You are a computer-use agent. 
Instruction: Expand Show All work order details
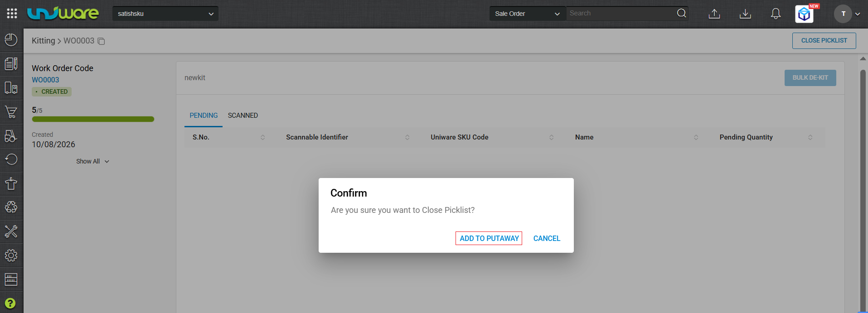coord(92,161)
